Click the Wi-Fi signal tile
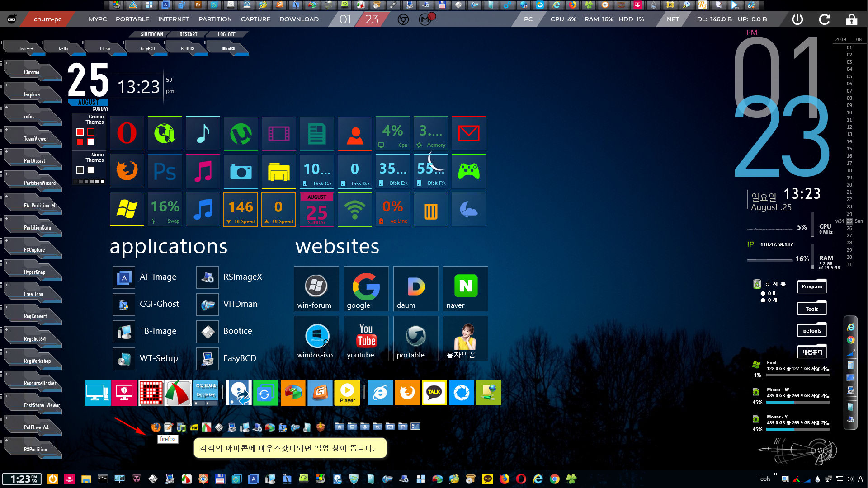The image size is (868, 488). coord(355,209)
